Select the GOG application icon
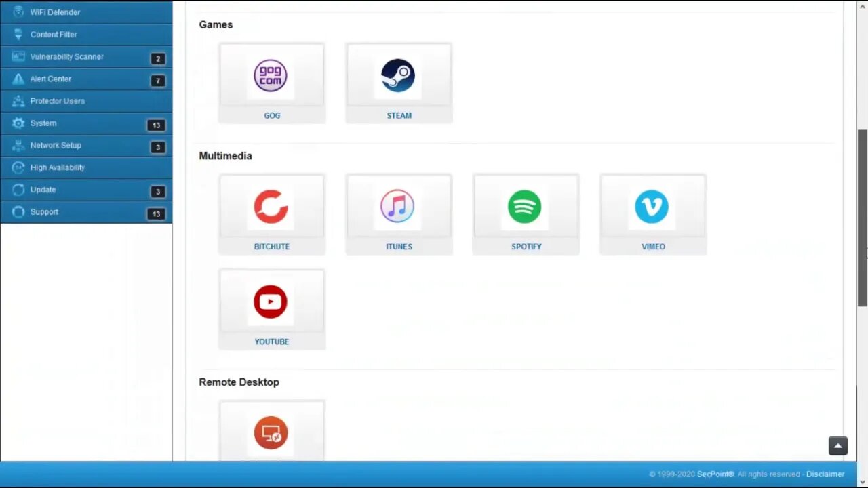The height and width of the screenshot is (488, 868). click(271, 75)
